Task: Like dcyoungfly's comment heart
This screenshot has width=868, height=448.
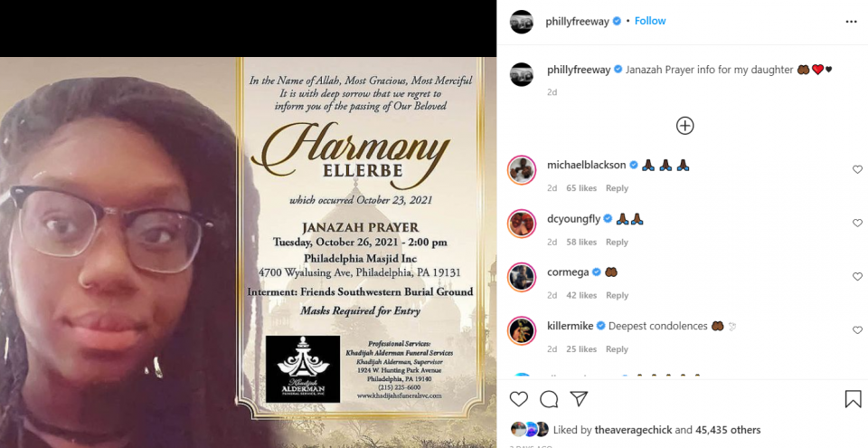Action: coord(857,223)
